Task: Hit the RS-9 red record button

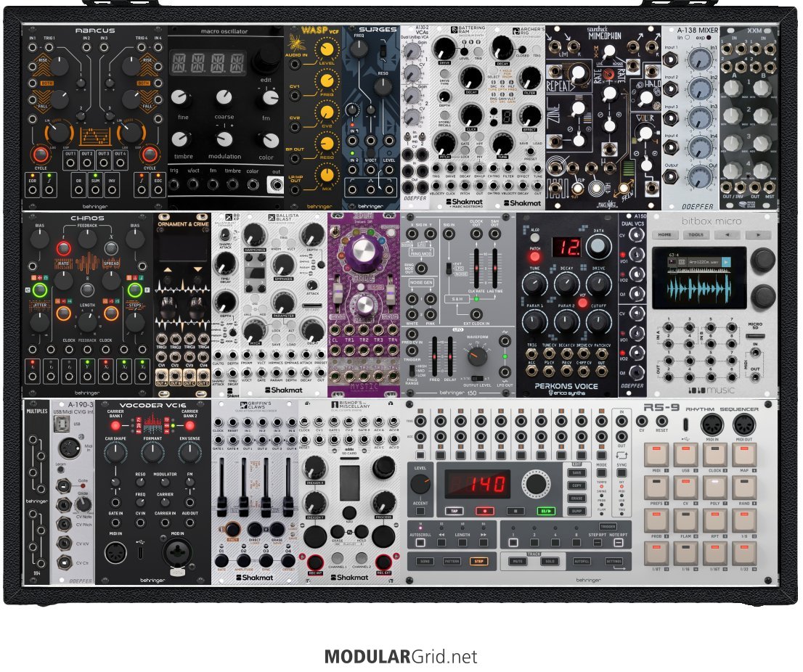Action: point(484,511)
